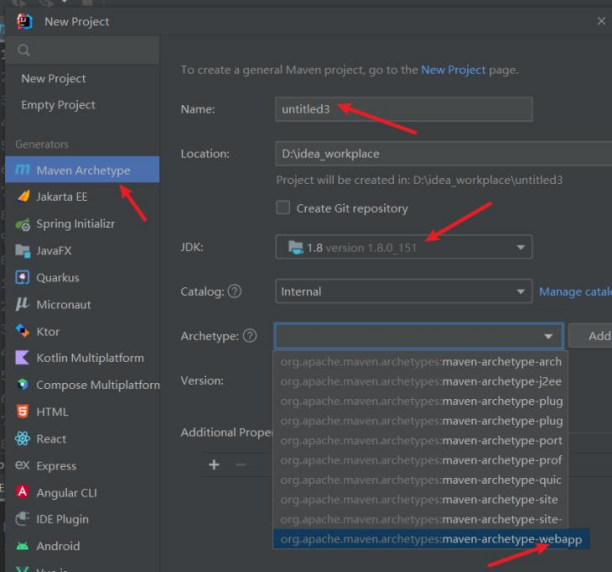Open the JDK version dropdown
Viewport: 612px width, 572px height.
click(x=404, y=247)
